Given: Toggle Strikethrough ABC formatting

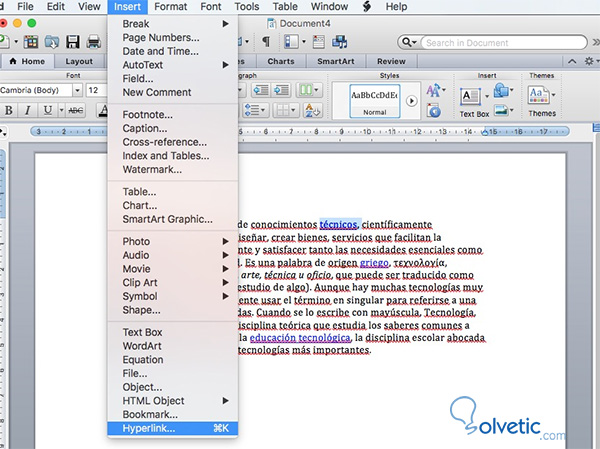Looking at the screenshot, I should pos(75,111).
